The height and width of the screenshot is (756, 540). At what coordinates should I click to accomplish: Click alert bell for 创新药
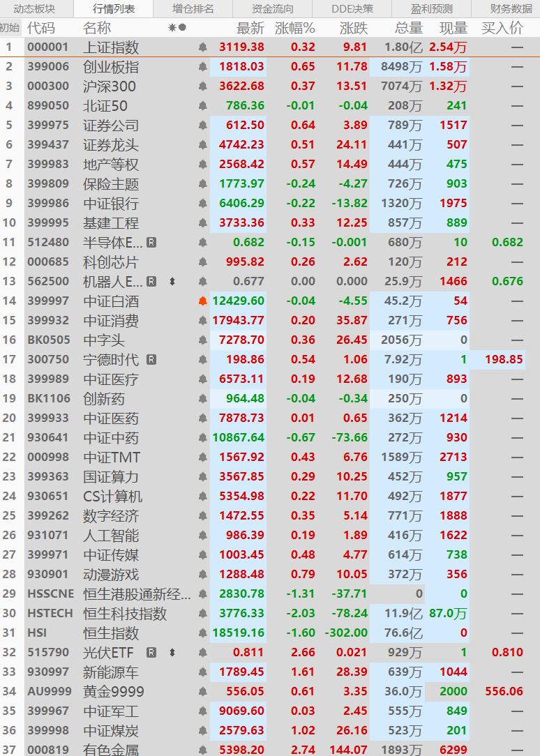pyautogui.click(x=202, y=399)
